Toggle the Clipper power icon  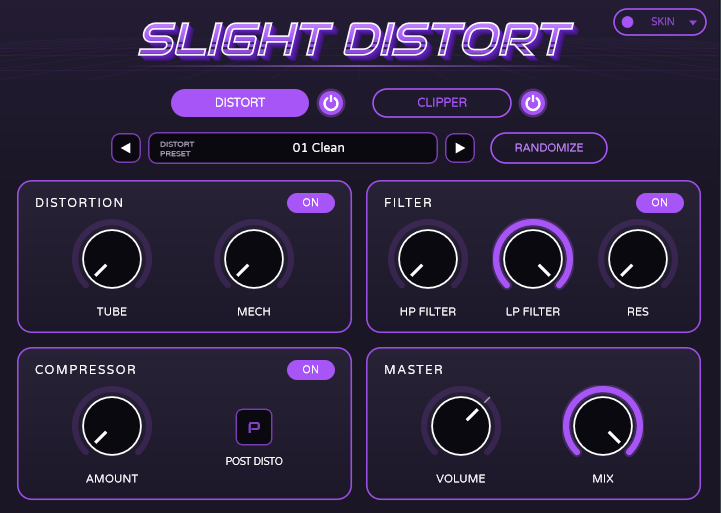tap(533, 103)
